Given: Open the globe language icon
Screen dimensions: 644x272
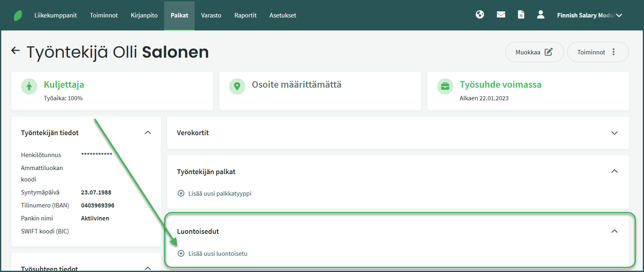Looking at the screenshot, I should (480, 15).
